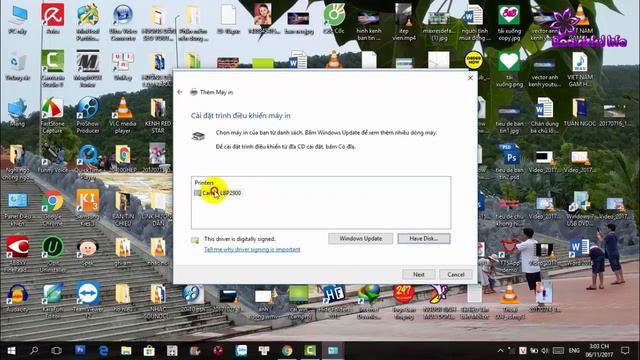Launch ABBYY FineReader desktop shortcut

[18, 254]
